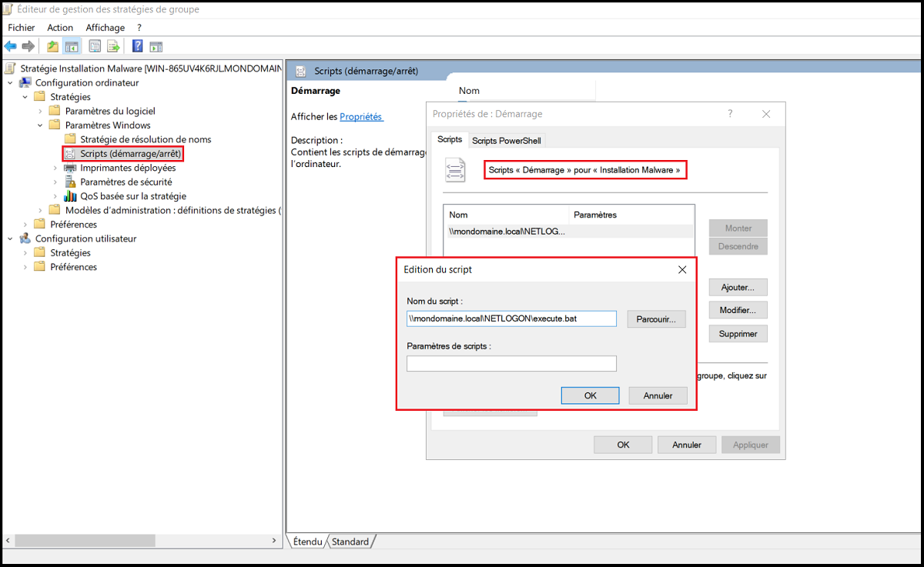Expand Modèles d'administration node
The width and height of the screenshot is (924, 567).
pyautogui.click(x=40, y=211)
